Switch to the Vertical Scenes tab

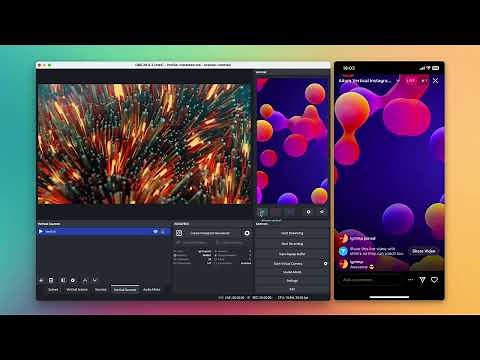click(77, 289)
